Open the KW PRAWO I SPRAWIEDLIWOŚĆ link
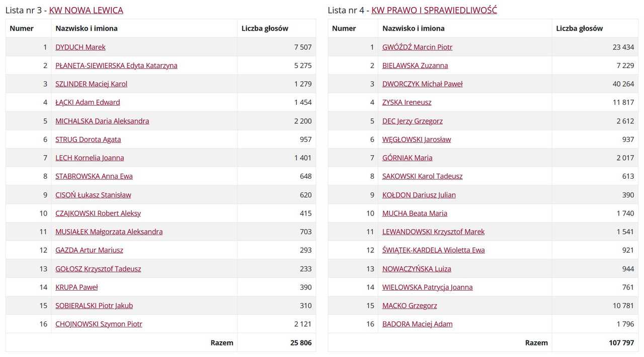 tap(434, 10)
